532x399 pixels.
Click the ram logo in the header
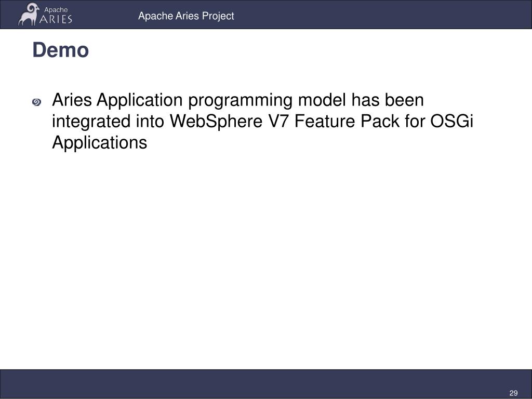(28, 14)
